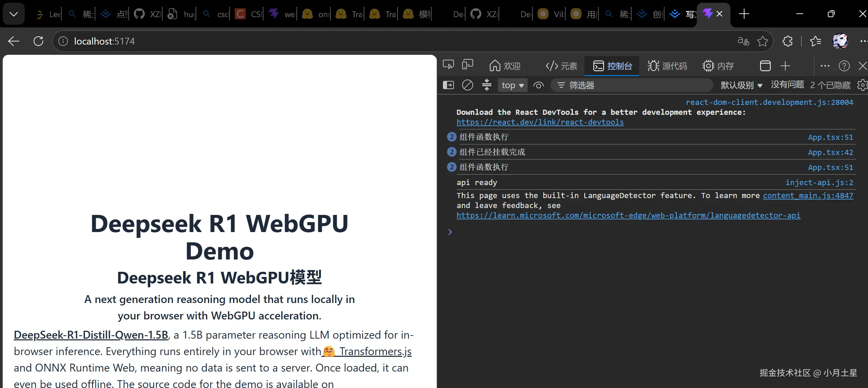The height and width of the screenshot is (388, 868).
Task: Switch to the CSDN 'CS' browser tab
Action: point(249,14)
